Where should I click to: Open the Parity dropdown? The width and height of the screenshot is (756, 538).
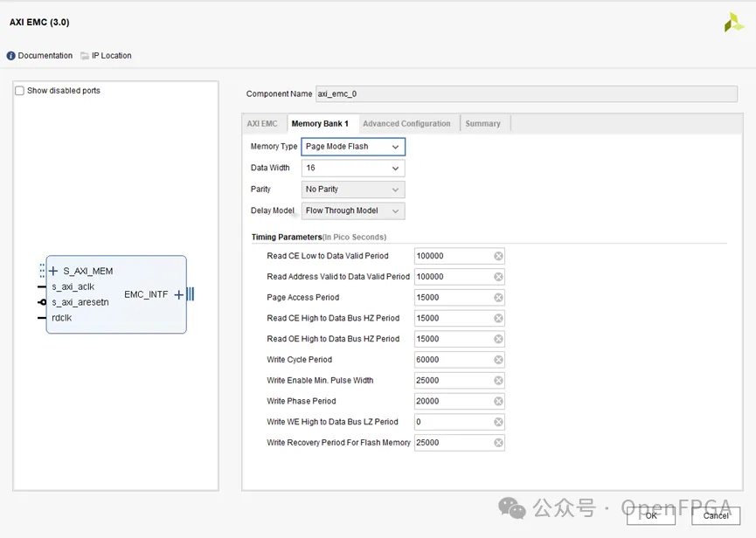click(353, 190)
